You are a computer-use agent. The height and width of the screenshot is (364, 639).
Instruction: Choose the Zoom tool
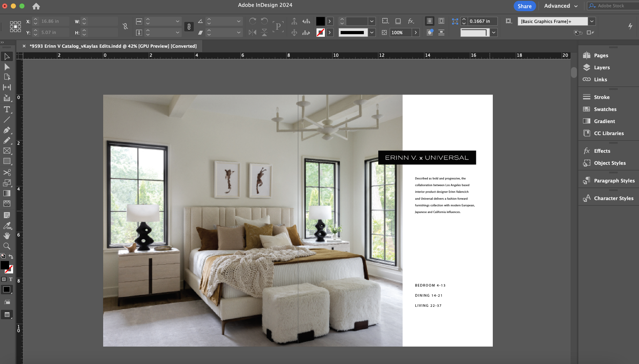click(x=7, y=246)
